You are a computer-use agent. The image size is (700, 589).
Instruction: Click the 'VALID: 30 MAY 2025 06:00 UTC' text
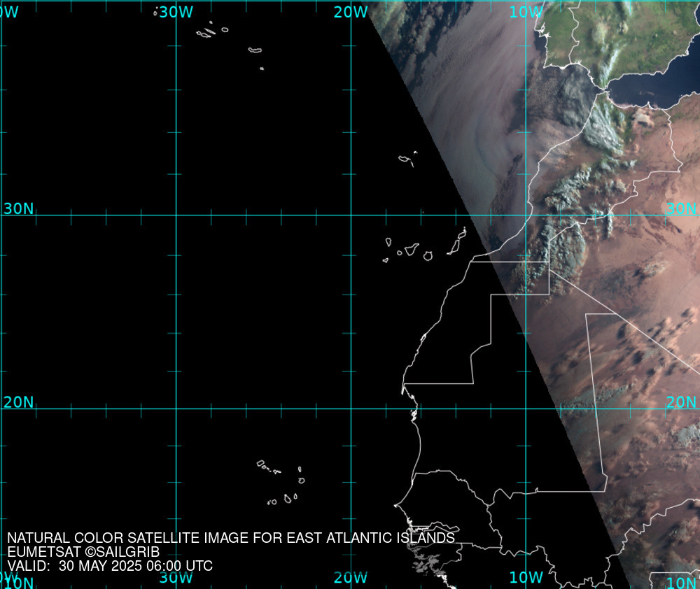(x=110, y=566)
